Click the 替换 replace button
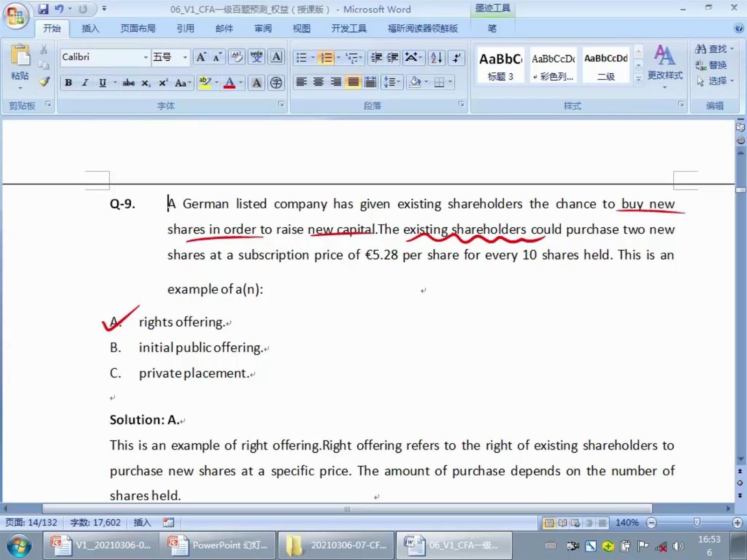747x560 pixels. point(712,65)
